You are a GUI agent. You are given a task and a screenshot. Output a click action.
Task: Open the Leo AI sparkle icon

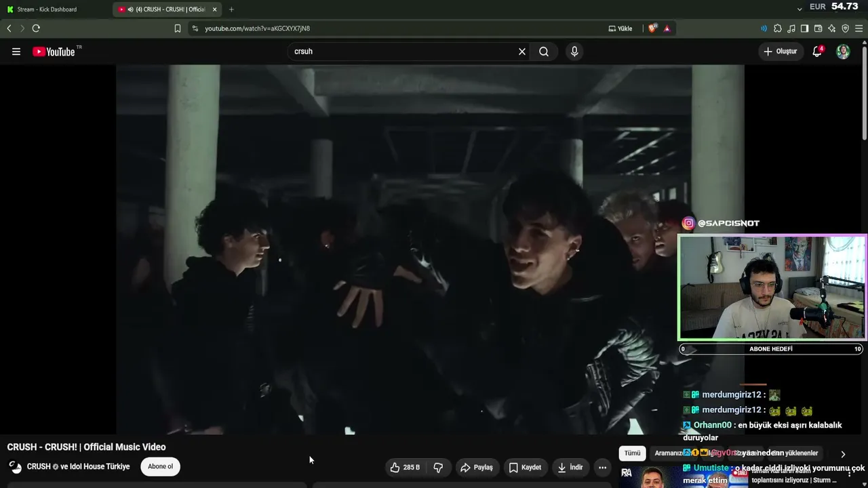[831, 28]
